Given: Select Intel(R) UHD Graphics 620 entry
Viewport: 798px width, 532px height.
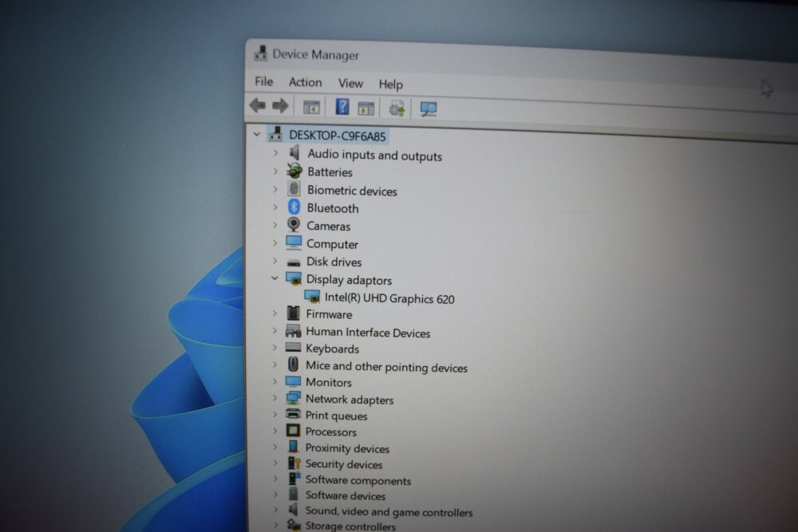Looking at the screenshot, I should click(x=389, y=298).
